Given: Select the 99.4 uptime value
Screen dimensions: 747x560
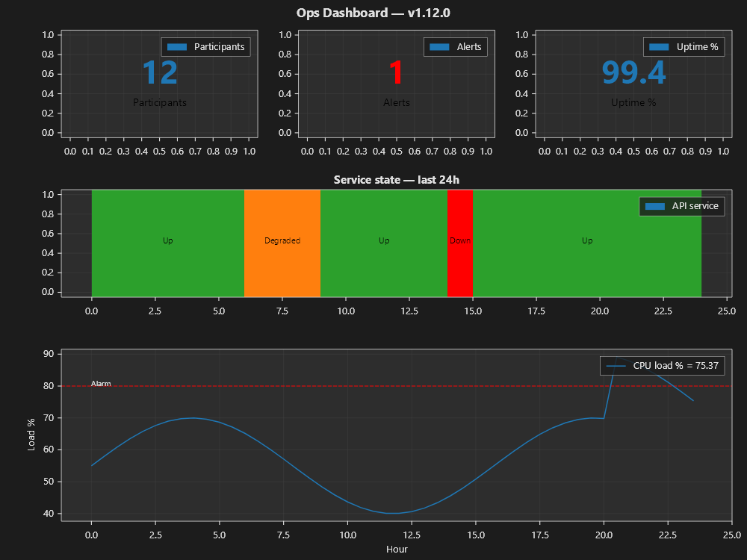Looking at the screenshot, I should (x=633, y=73).
